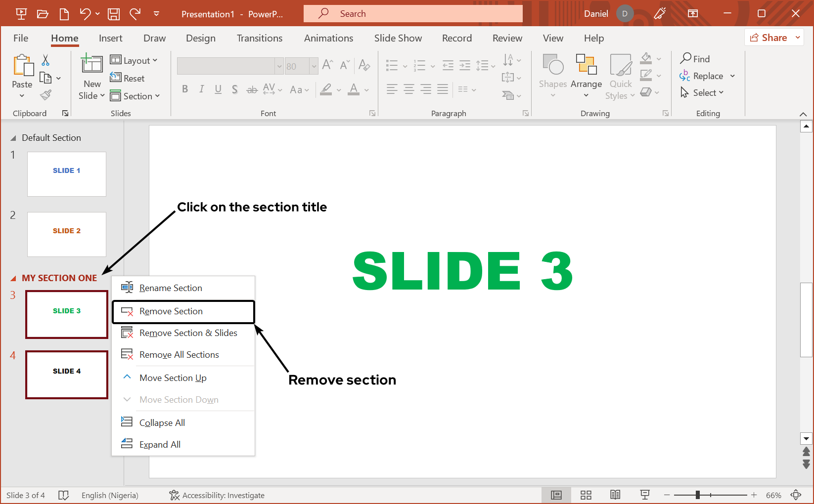Choose Remove Section from context menu
814x504 pixels.
click(171, 311)
